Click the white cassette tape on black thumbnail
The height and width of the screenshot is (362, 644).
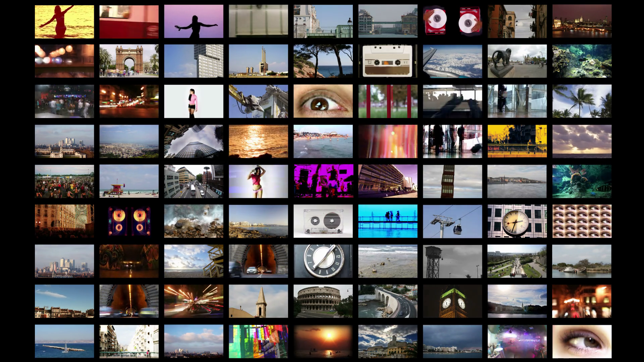[x=388, y=61]
